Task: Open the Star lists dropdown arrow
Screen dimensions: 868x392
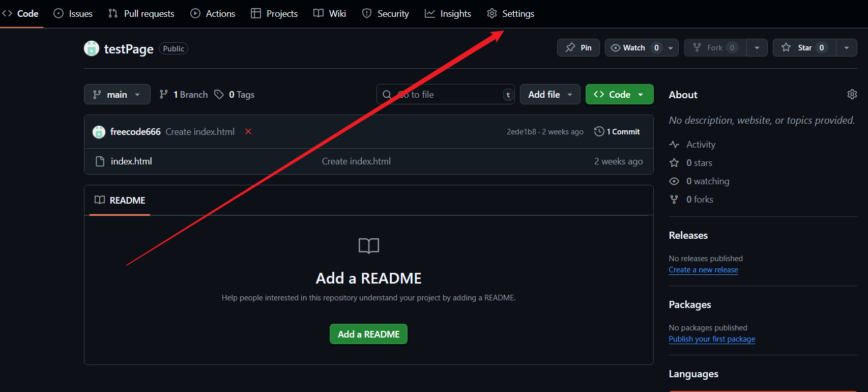Action: pos(847,48)
